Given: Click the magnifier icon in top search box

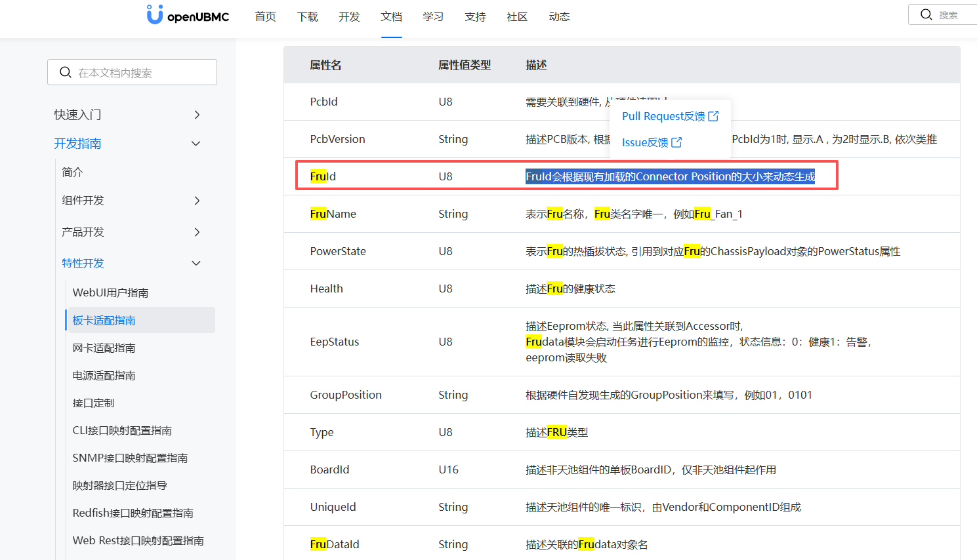Looking at the screenshot, I should point(926,14).
